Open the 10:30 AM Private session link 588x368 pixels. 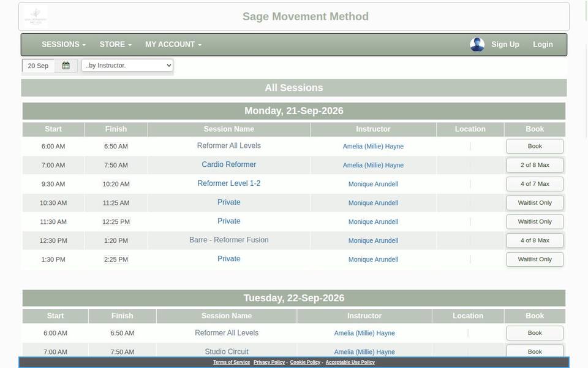coord(228,202)
